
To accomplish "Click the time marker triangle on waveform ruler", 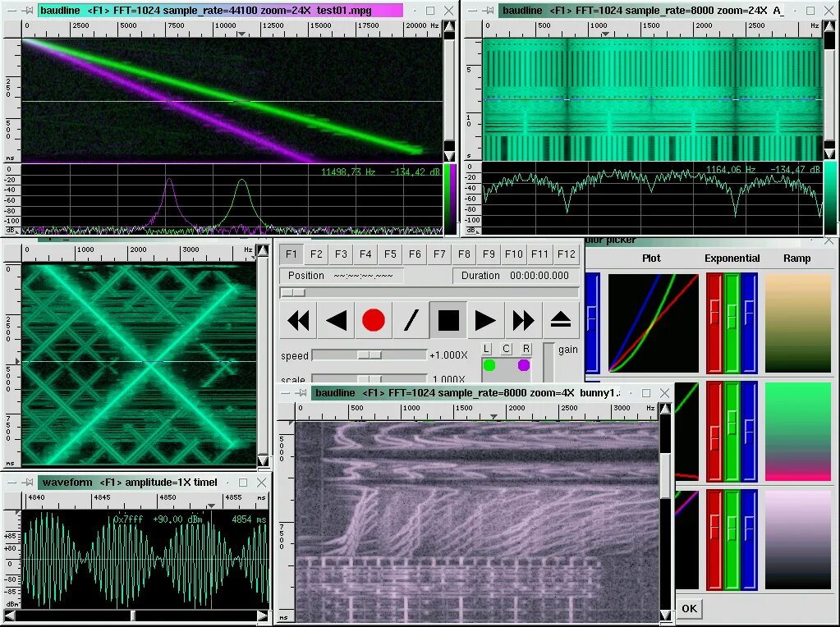I will click(211, 506).
